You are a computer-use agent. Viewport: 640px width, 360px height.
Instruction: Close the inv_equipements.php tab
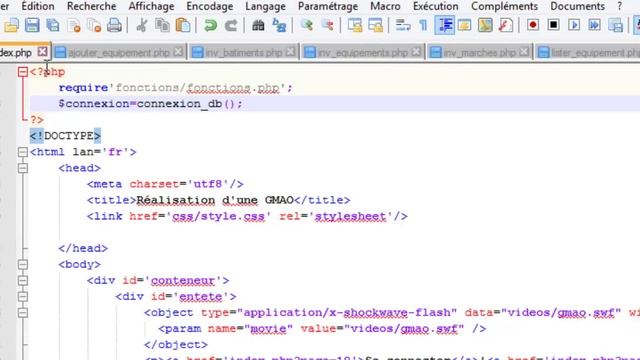(x=416, y=52)
